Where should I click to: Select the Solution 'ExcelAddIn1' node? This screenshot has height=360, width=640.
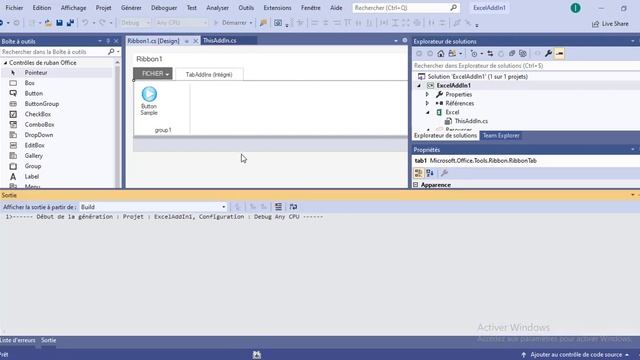(478, 77)
